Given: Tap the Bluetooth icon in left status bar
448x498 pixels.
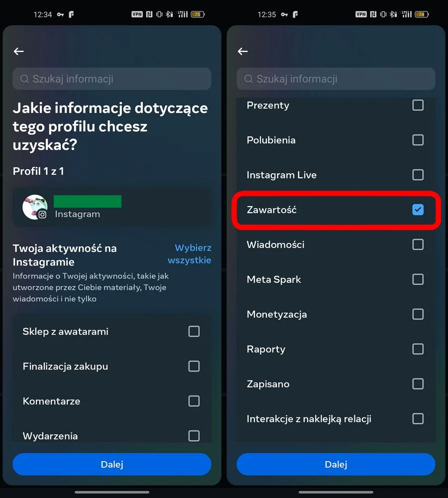Looking at the screenshot, I should tap(170, 14).
